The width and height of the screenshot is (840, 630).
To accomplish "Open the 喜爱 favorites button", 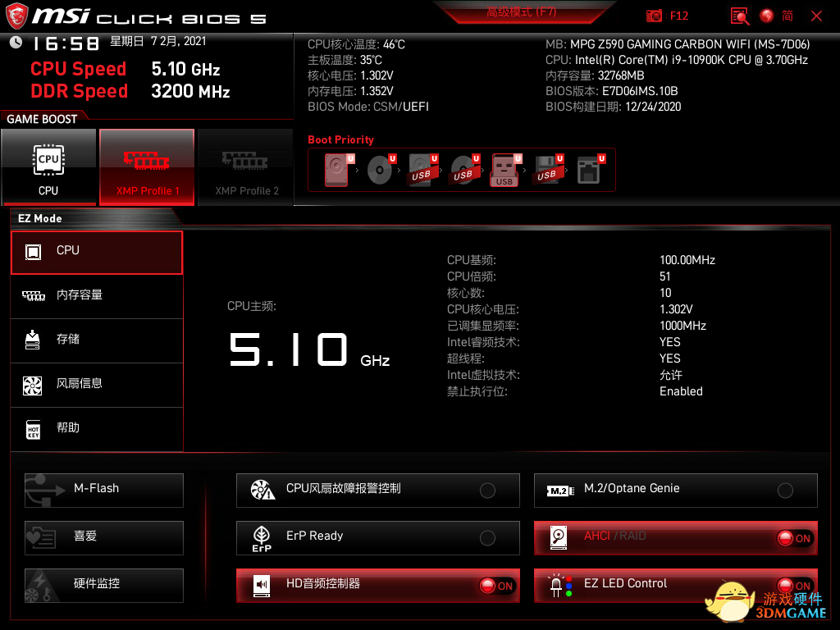I will (x=104, y=538).
